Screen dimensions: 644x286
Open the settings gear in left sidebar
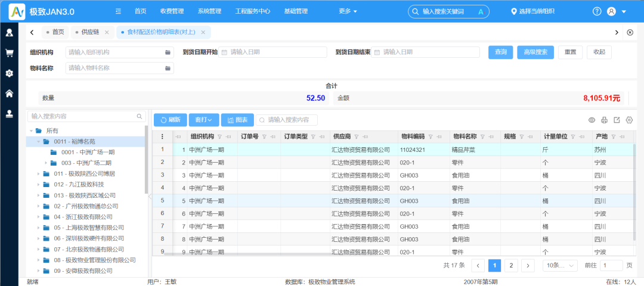point(9,73)
